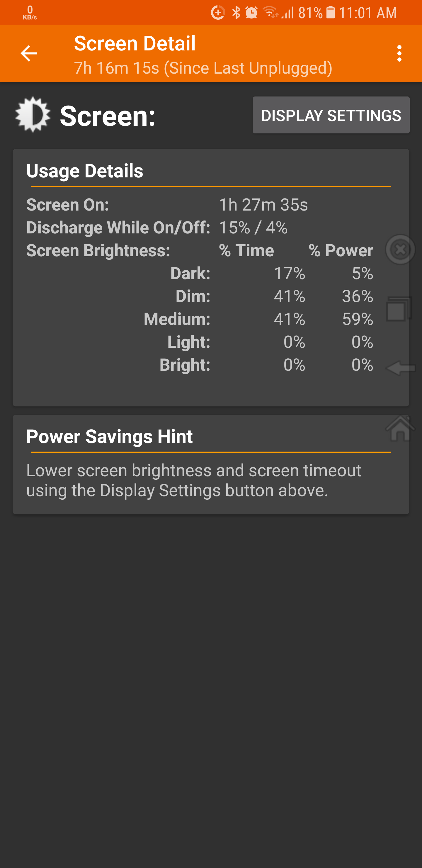Tap the floating close (X) overlay icon
The image size is (422, 868).
[400, 250]
